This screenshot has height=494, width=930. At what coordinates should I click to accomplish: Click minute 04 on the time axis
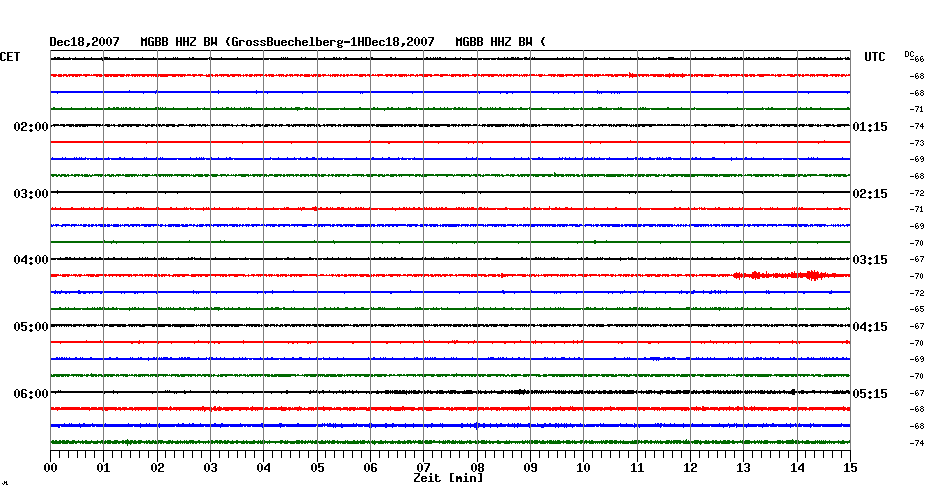click(264, 468)
